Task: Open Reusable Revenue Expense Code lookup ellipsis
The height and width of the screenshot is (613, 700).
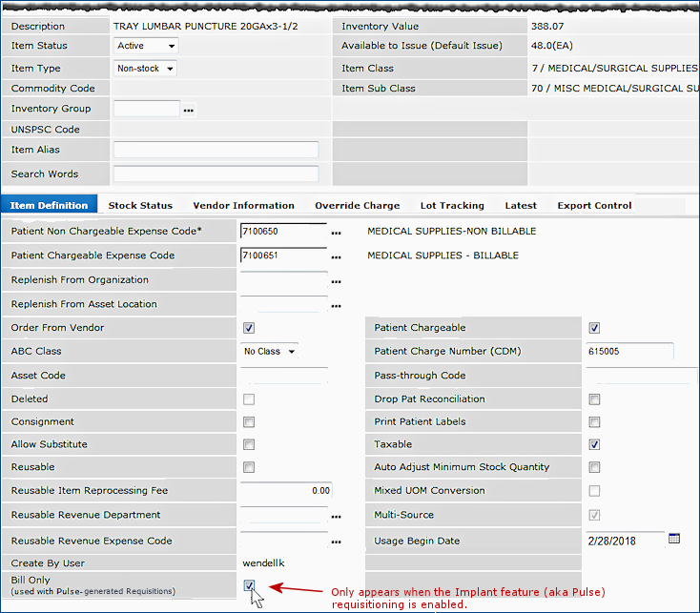Action: pyautogui.click(x=336, y=541)
